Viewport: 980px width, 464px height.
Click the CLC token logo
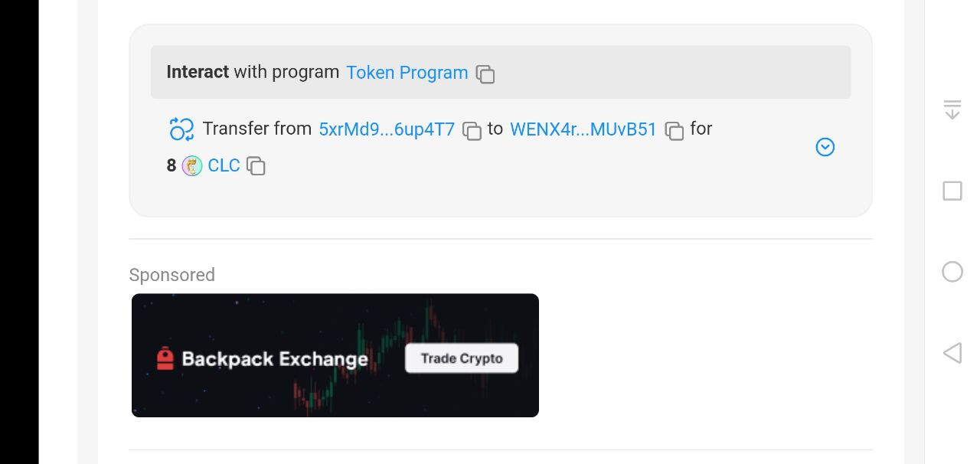(x=192, y=165)
